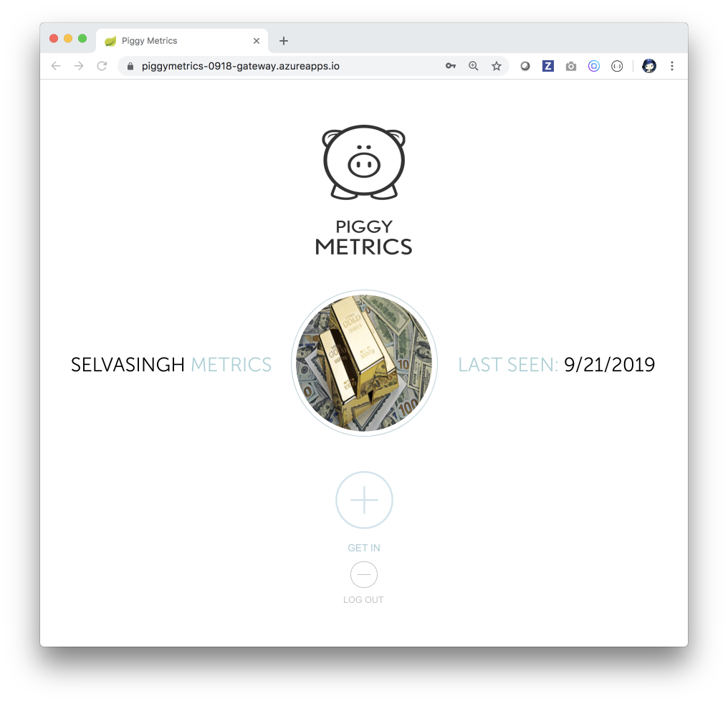This screenshot has width=728, height=704.
Task: Click the camera screenshot extension icon
Action: [x=571, y=67]
